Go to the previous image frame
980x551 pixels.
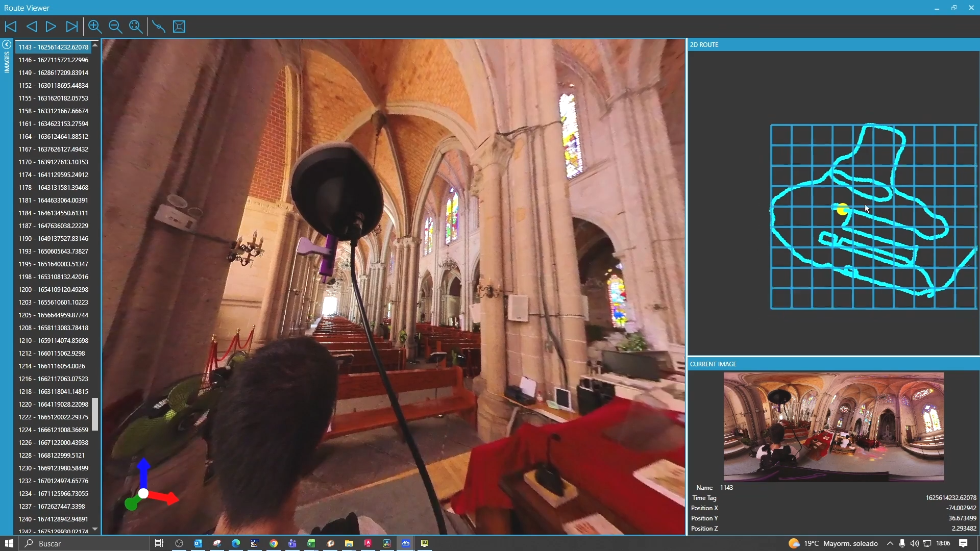pyautogui.click(x=31, y=27)
